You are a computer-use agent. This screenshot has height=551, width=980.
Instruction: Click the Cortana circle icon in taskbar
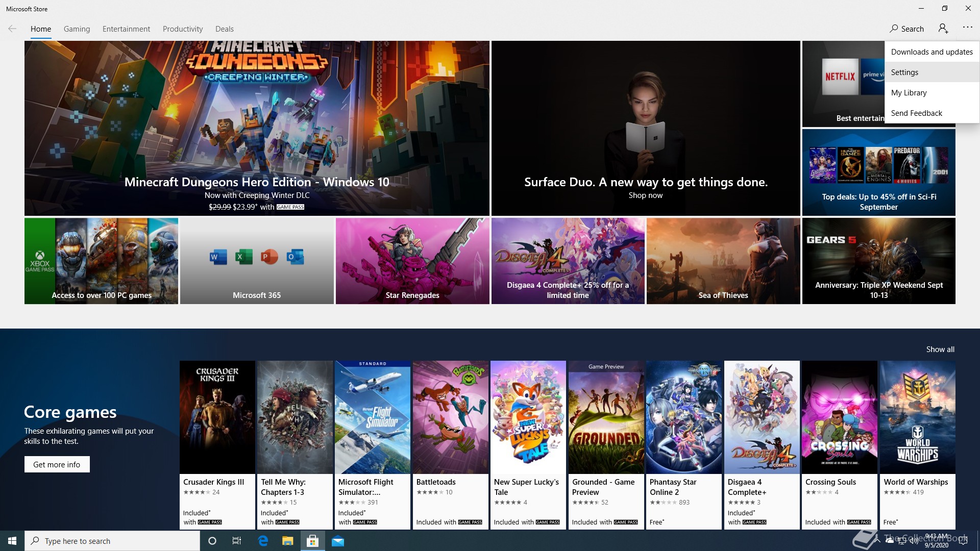(x=212, y=541)
